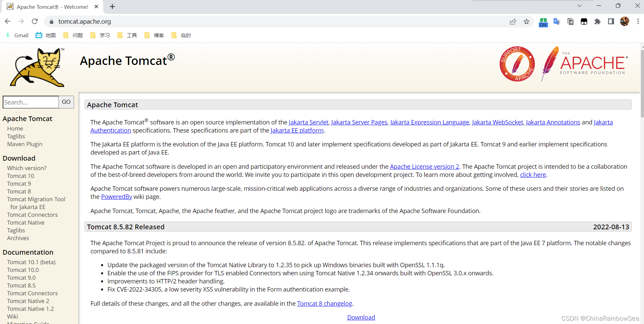Image resolution: width=644 pixels, height=324 pixels.
Task: Open the 地图 bookmark
Action: click(x=46, y=35)
